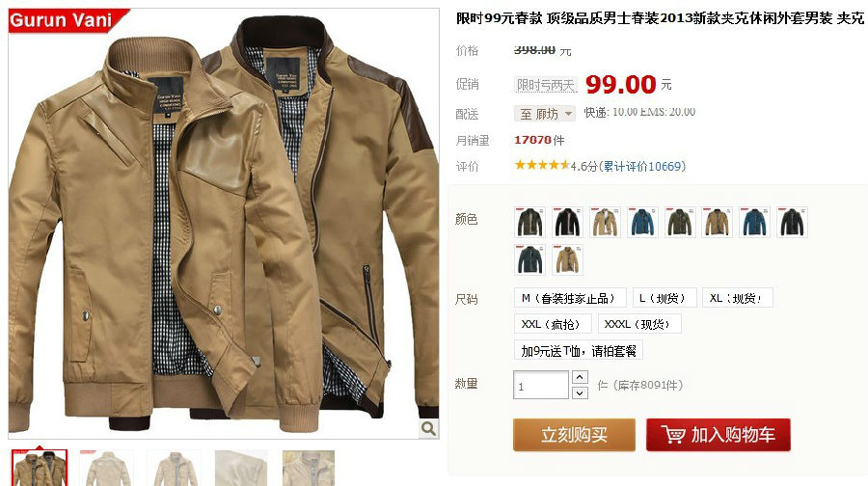
Task: Increase quantity with the up arrow
Action: pos(579,377)
